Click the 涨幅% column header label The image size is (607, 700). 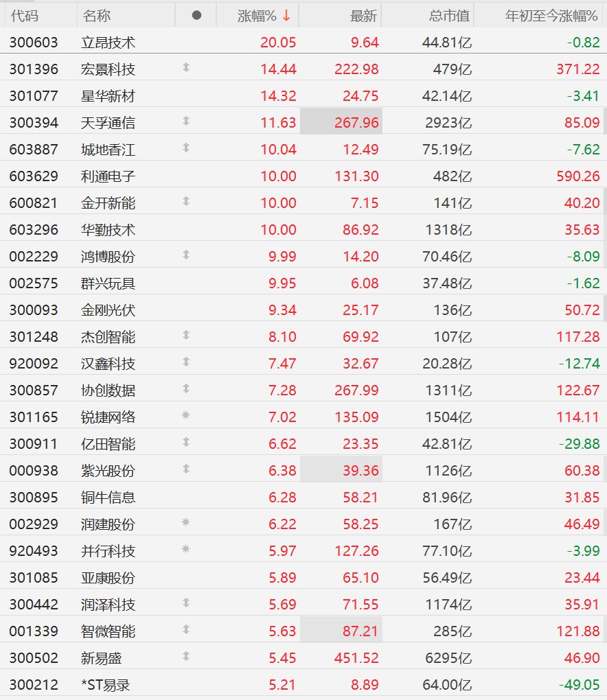click(257, 16)
